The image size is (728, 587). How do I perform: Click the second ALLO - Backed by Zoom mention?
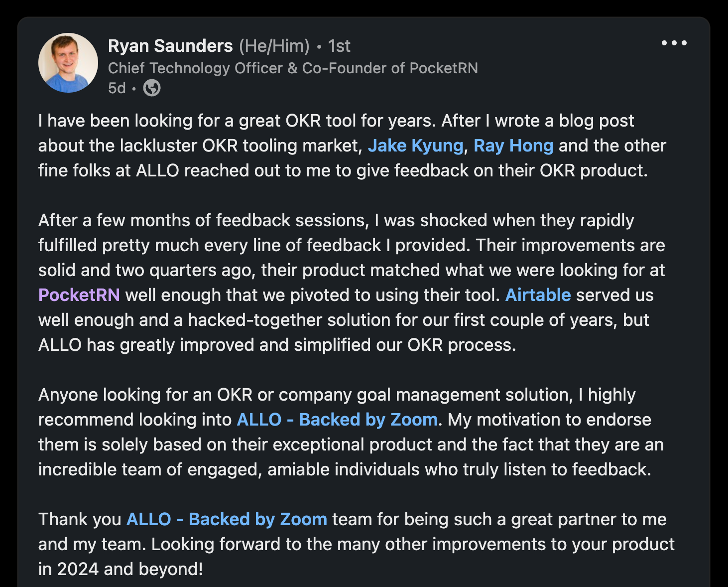226,519
